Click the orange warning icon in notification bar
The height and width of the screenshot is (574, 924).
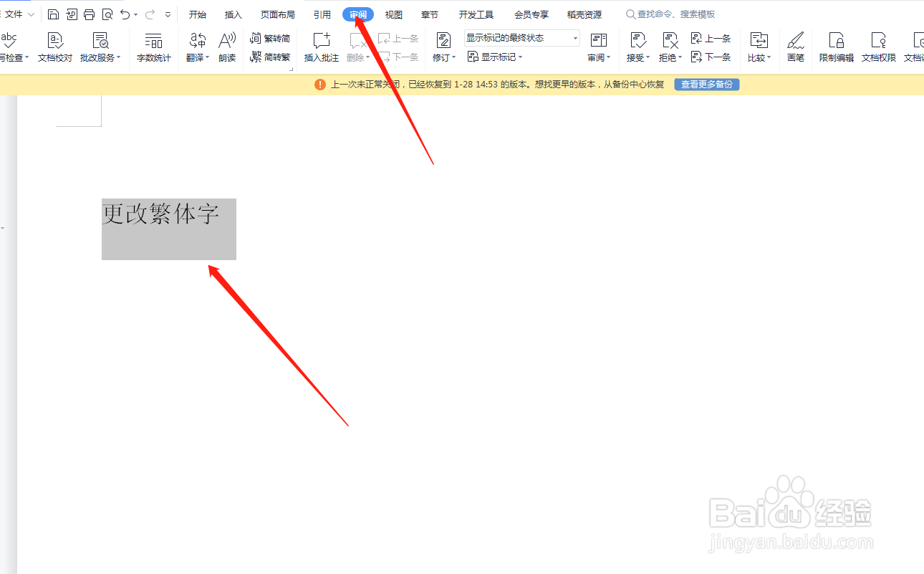coord(320,85)
